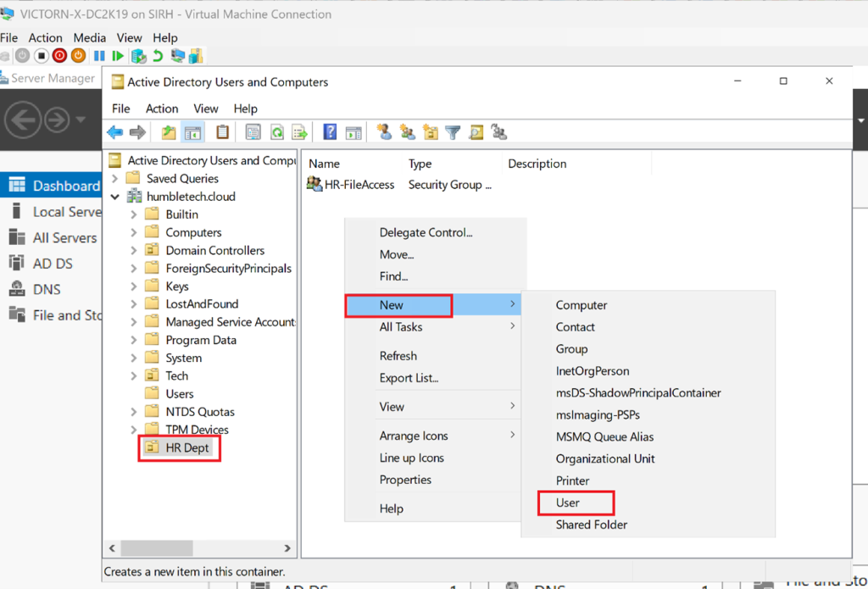
Task: Select the HR Dept organizational unit
Action: click(x=186, y=447)
